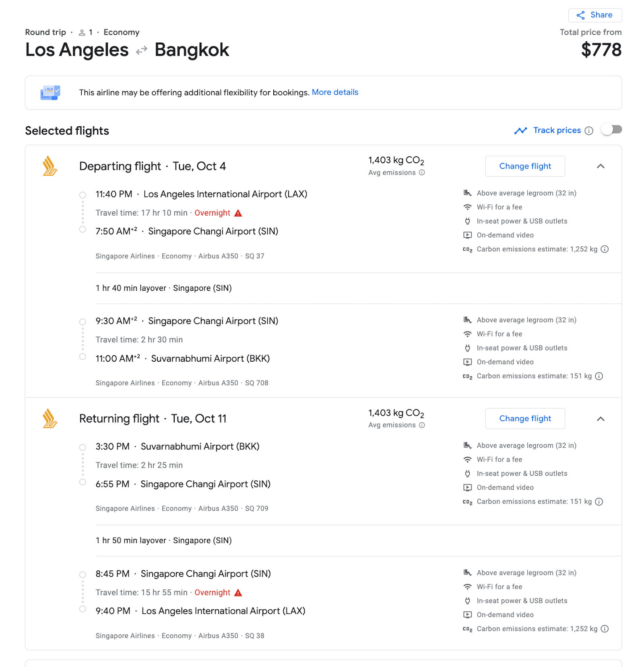Click the swap arrows between Los Angeles and Bangkok
Screen dimensions: 644x667
click(140, 51)
